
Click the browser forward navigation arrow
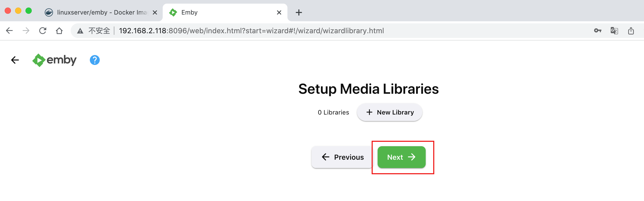click(x=26, y=31)
